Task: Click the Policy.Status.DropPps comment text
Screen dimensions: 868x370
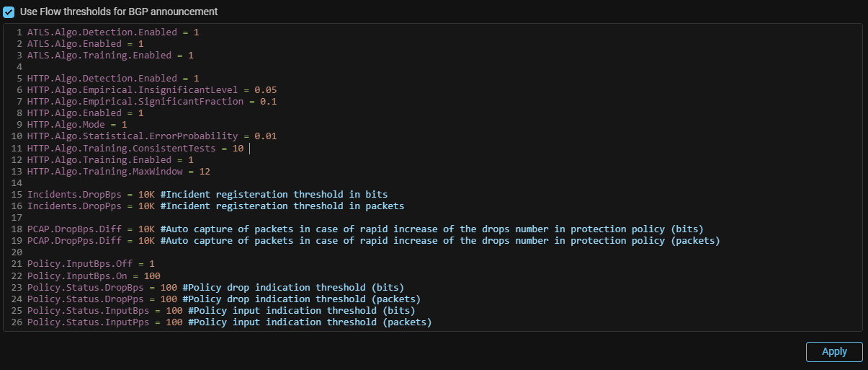Action: point(301,299)
